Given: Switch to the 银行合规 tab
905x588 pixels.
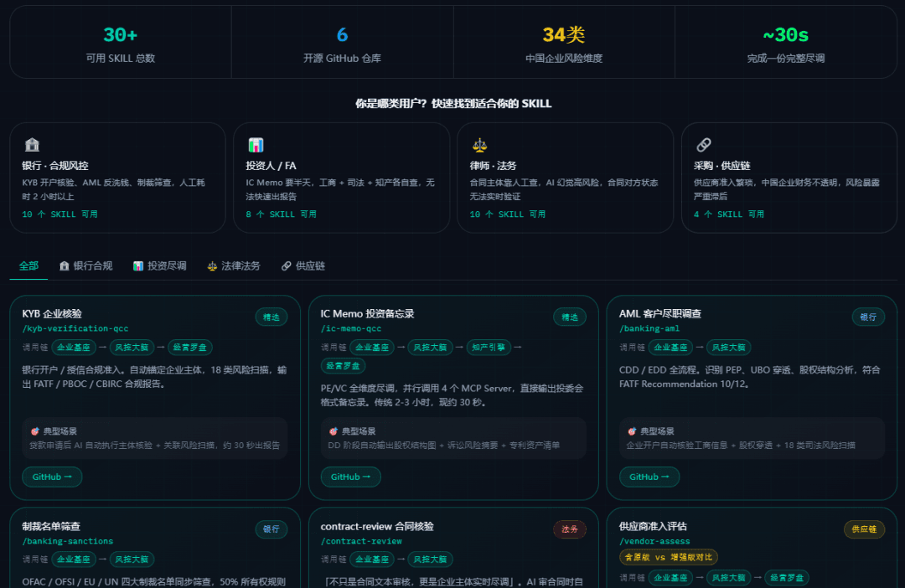Looking at the screenshot, I should [x=85, y=266].
